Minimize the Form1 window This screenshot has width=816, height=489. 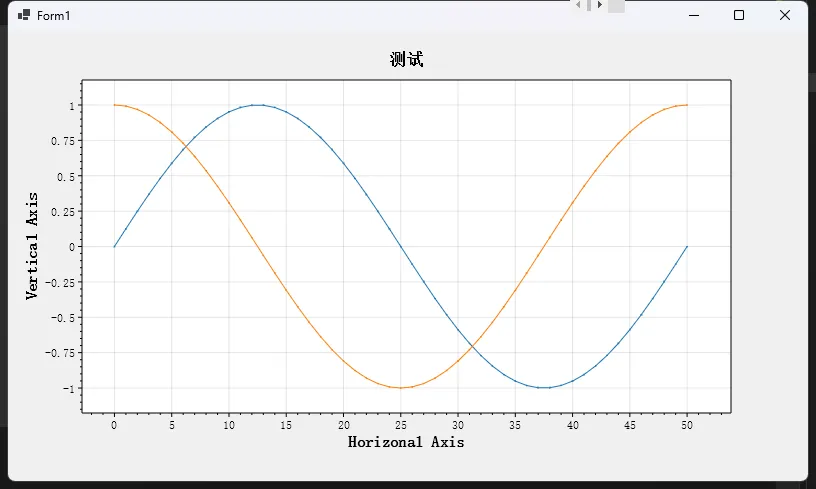tap(694, 15)
